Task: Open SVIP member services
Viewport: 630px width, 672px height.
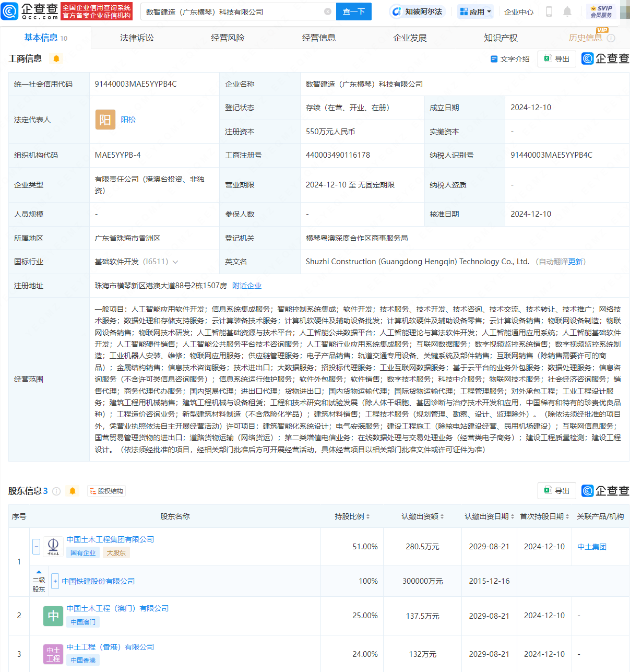Action: pos(601,11)
